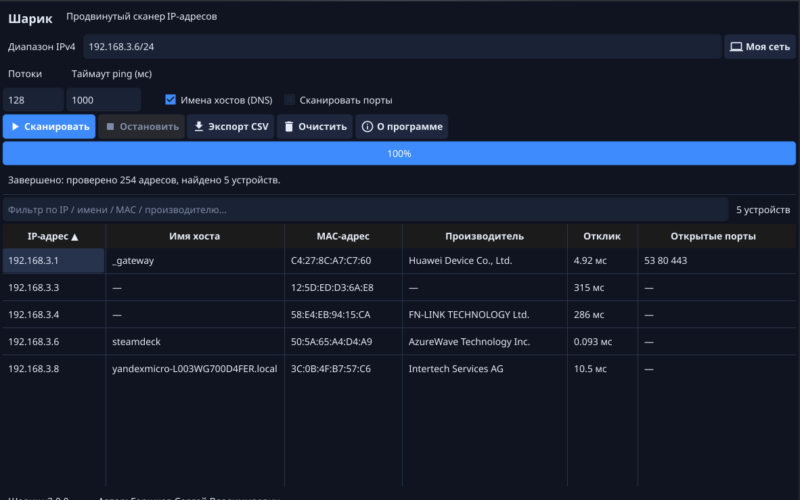Select the 192.168.3.1 IP cell
The width and height of the screenshot is (800, 500).
point(54,261)
